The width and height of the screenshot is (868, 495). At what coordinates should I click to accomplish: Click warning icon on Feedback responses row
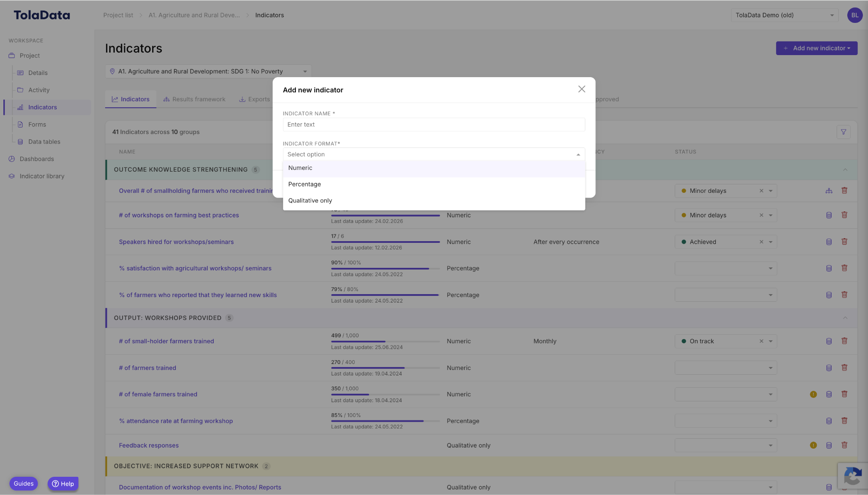(x=813, y=445)
